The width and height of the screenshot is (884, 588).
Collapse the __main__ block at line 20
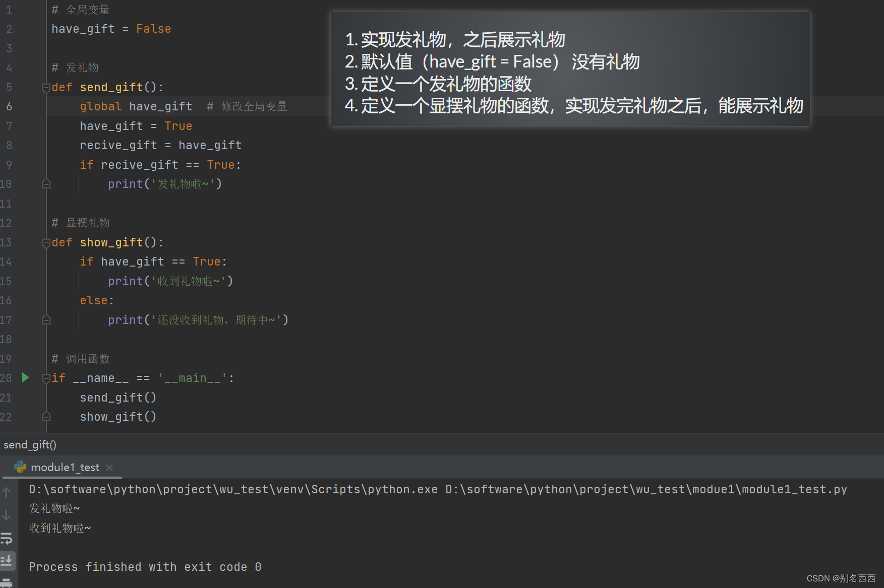[x=46, y=377]
